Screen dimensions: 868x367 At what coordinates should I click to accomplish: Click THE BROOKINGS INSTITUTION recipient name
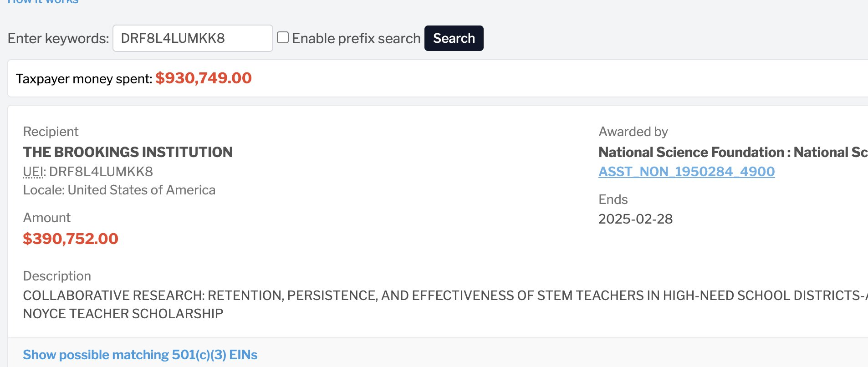(128, 152)
